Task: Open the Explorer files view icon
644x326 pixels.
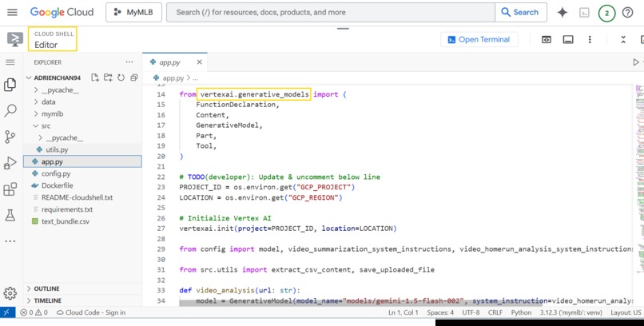Action: [10, 85]
